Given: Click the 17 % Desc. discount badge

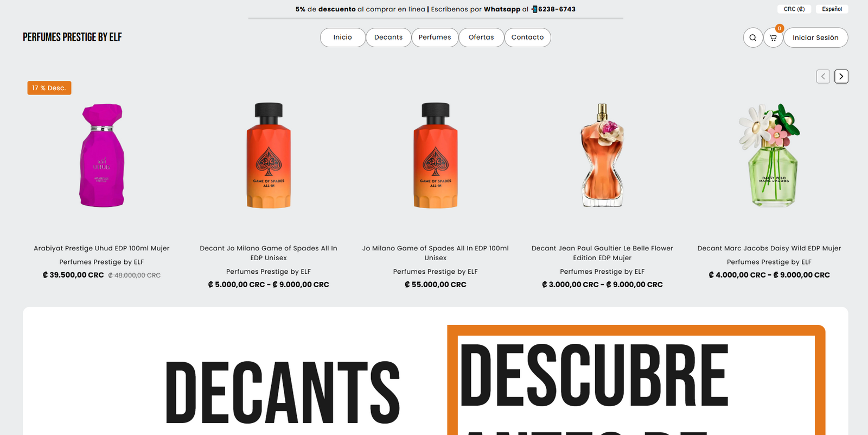Looking at the screenshot, I should 49,88.
